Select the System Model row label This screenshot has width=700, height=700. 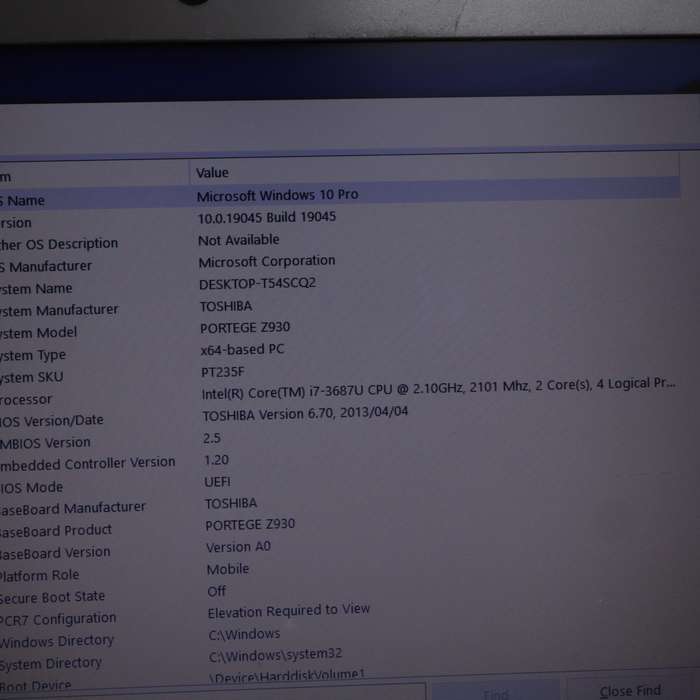(x=38, y=333)
